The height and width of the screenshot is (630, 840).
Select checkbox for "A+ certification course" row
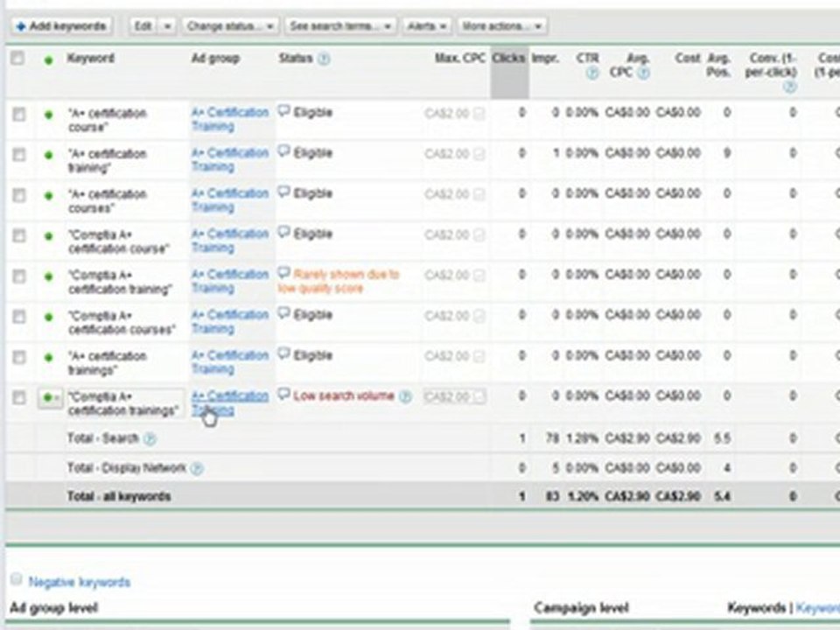coord(18,114)
